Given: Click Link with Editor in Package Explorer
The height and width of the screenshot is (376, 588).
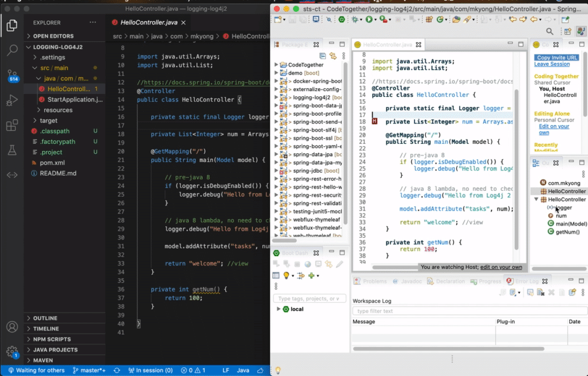Looking at the screenshot, I should [x=333, y=56].
